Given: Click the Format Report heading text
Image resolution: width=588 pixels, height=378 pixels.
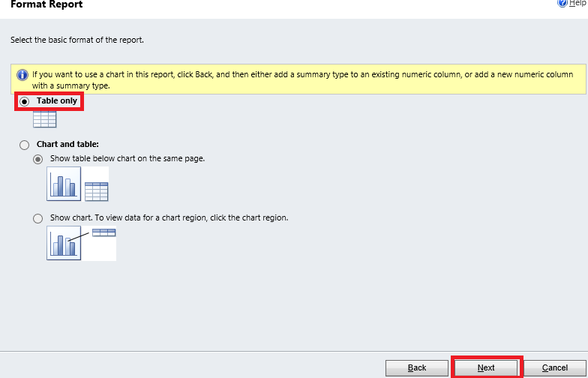Looking at the screenshot, I should 46,4.
